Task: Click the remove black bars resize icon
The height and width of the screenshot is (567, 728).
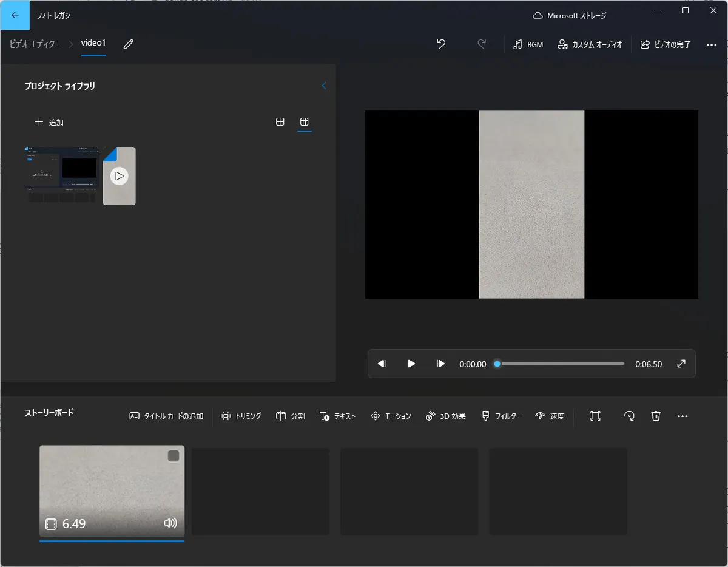Action: pyautogui.click(x=595, y=416)
